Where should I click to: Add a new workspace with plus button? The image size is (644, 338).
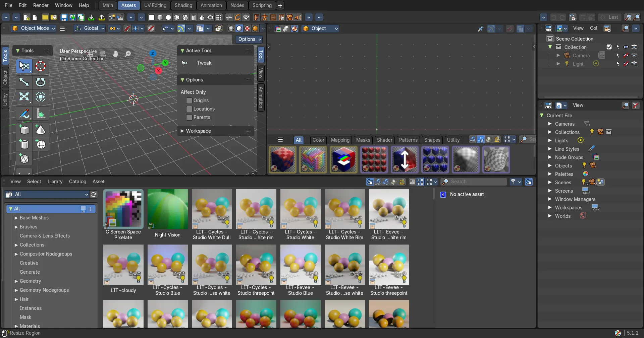[280, 5]
